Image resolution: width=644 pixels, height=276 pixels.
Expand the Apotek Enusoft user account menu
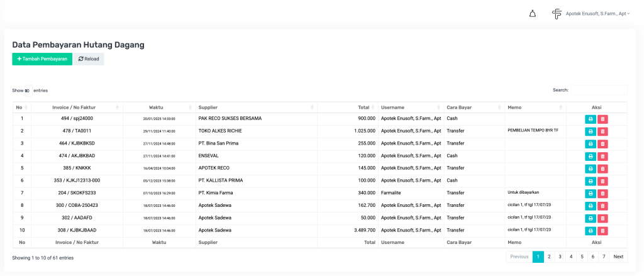tap(591, 14)
